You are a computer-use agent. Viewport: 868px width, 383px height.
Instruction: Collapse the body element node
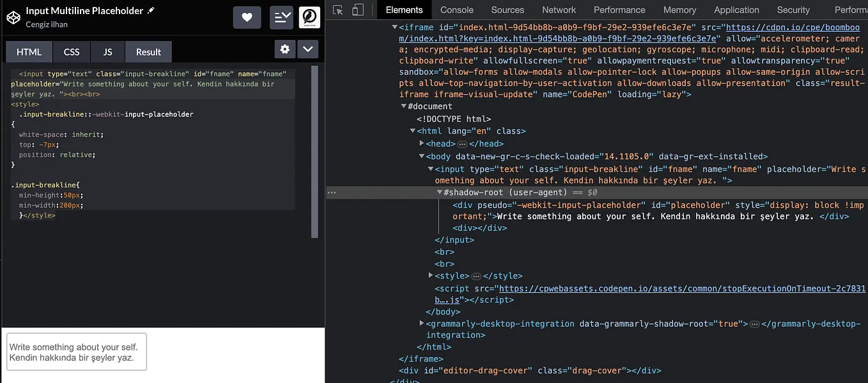tap(421, 156)
